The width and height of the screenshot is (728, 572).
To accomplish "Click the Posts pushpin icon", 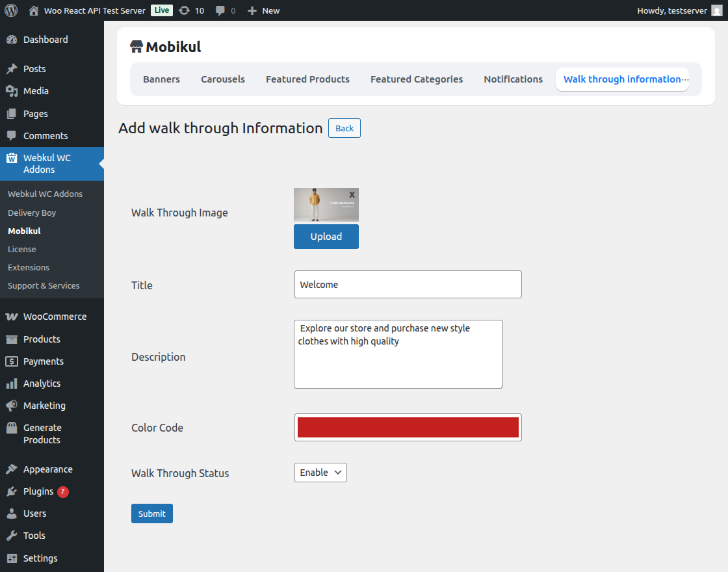I will click(x=12, y=69).
